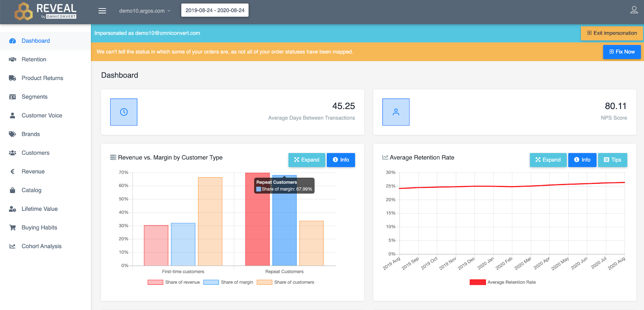Open the user profile icon

pos(634,10)
